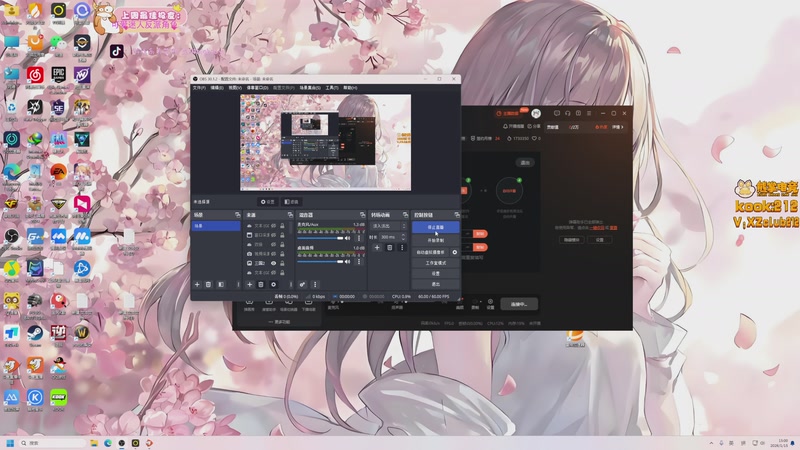This screenshot has width=800, height=450.
Task: Open World of Warcraft desktop icon
Action: point(82,333)
